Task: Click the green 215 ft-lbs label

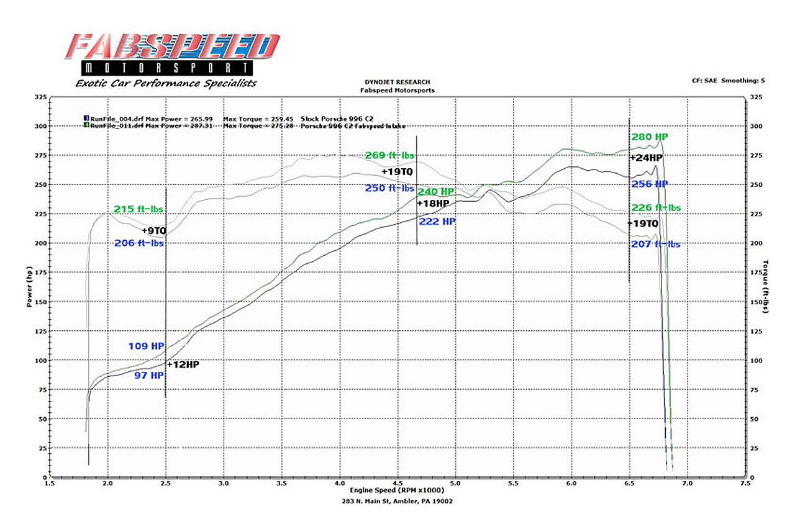Action: click(139, 209)
